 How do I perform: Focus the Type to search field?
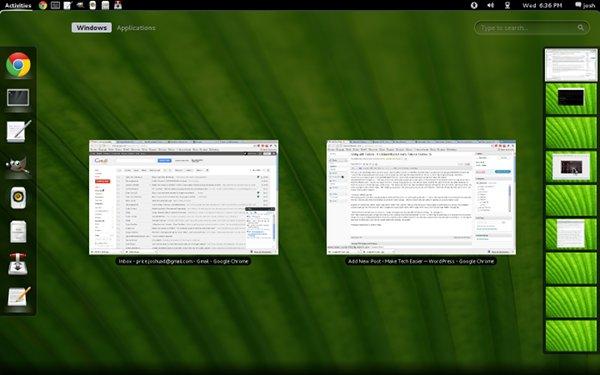[x=532, y=28]
